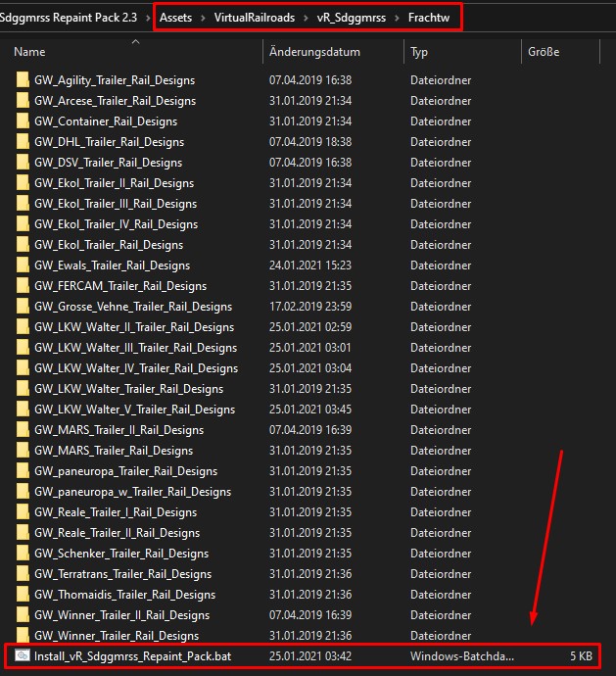The height and width of the screenshot is (676, 616).
Task: Go to VirtualRailroads breadcrumb folder
Action: tap(254, 16)
